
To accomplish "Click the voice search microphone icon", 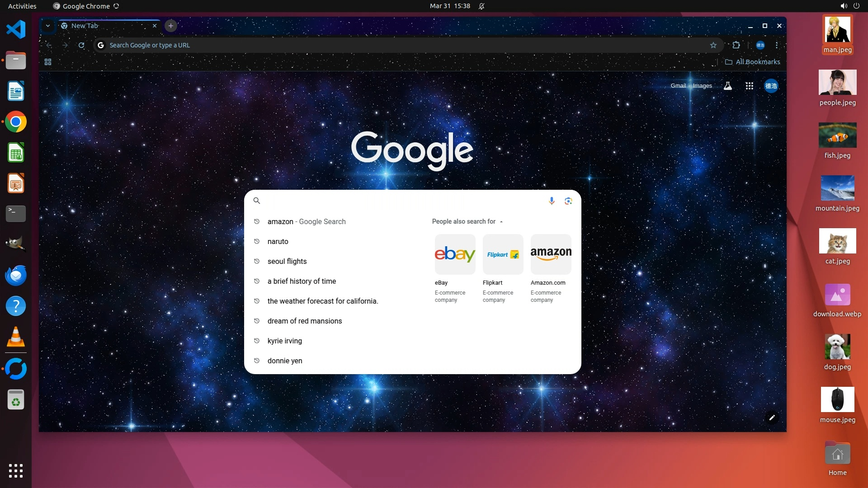I will [552, 201].
